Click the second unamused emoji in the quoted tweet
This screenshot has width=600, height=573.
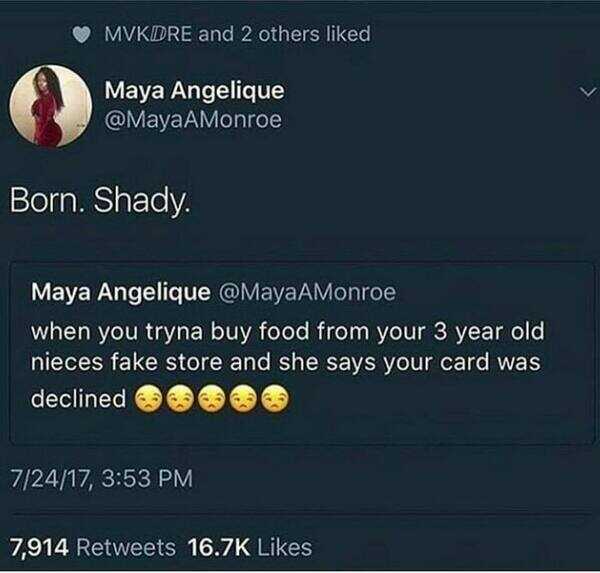(x=181, y=400)
